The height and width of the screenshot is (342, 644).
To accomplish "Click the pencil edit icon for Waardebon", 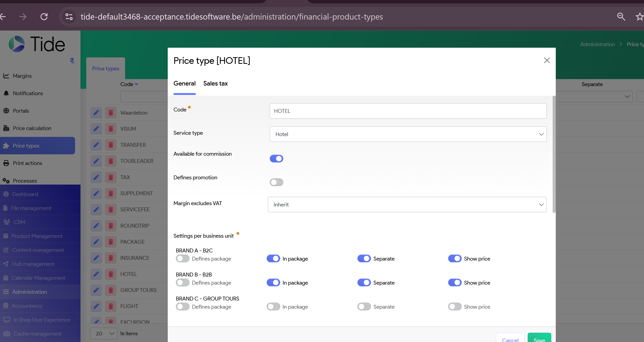I will pos(96,112).
